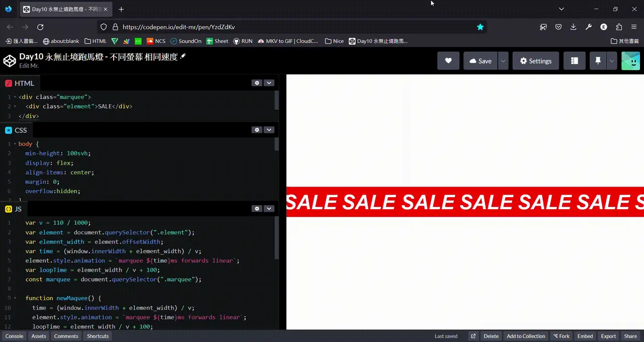Image resolution: width=644 pixels, height=342 pixels.
Task: Open the Nice bookmarks folder
Action: [x=335, y=41]
